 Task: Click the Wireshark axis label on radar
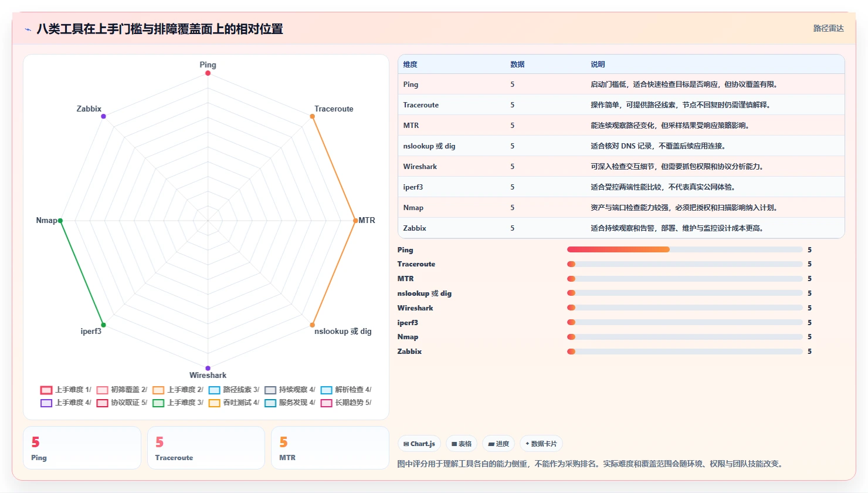208,376
